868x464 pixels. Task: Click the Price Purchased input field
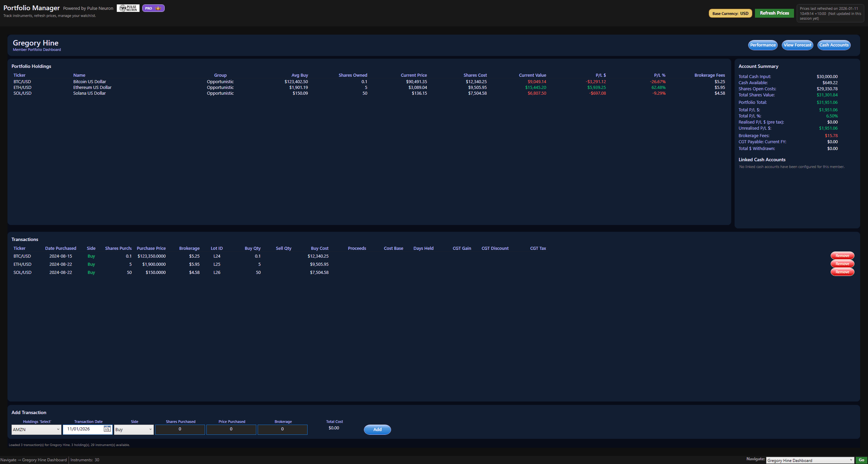tap(231, 429)
